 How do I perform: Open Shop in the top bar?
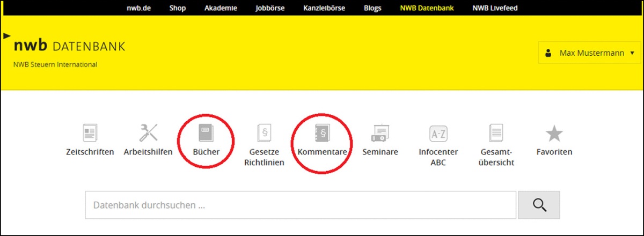pyautogui.click(x=177, y=8)
